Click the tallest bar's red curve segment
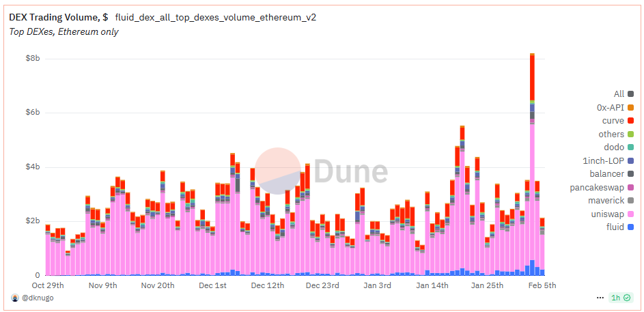The height and width of the screenshot is (312, 644). coord(532,78)
